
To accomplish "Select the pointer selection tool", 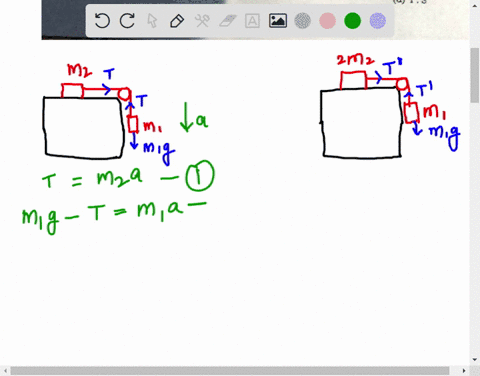I will pyautogui.click(x=152, y=21).
